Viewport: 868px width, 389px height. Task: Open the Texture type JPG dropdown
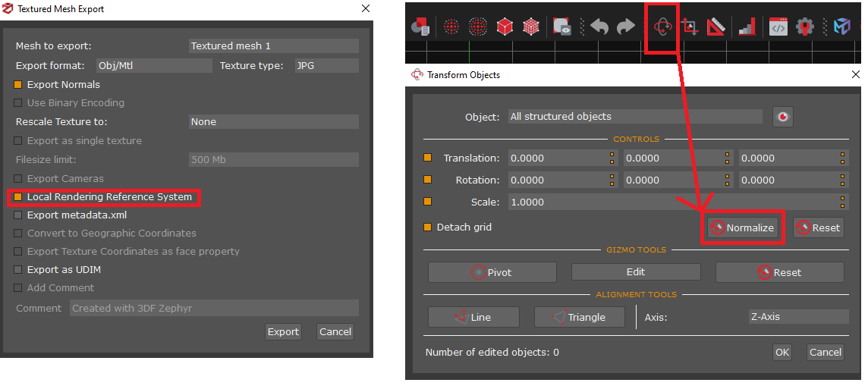[x=326, y=66]
